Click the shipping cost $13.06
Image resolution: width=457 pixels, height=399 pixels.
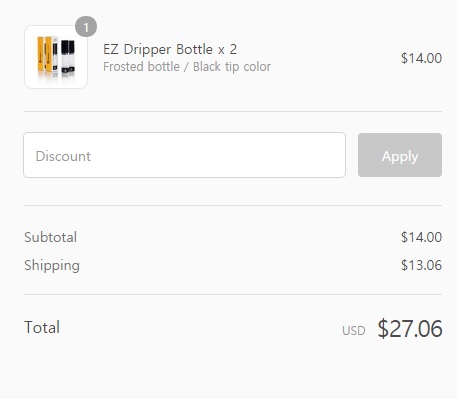point(421,265)
